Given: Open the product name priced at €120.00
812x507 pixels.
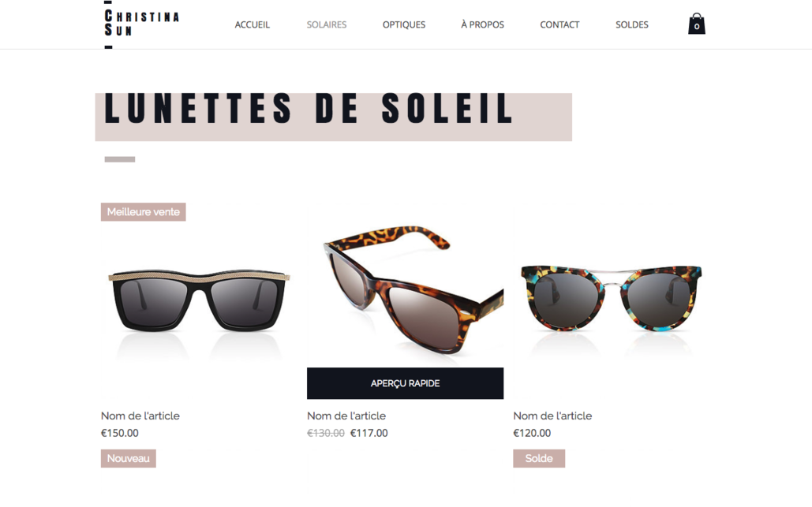Looking at the screenshot, I should point(552,416).
